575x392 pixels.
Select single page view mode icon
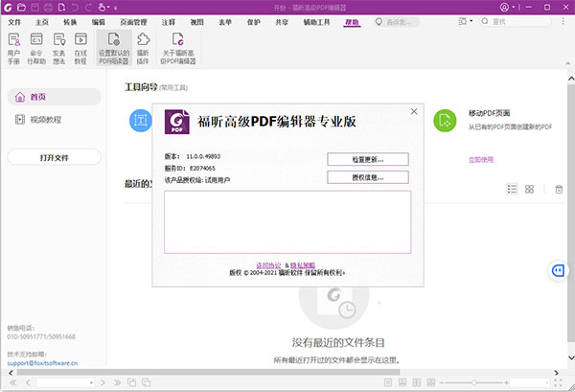388,382
